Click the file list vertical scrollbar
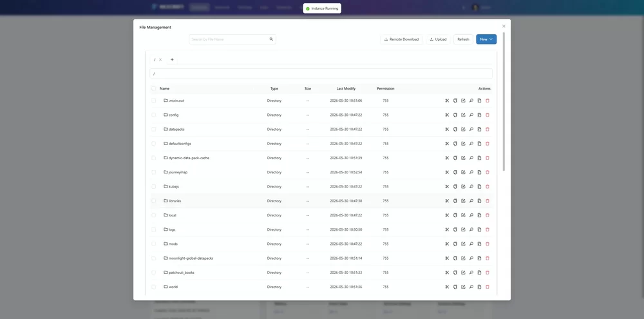644x319 pixels. pyautogui.click(x=504, y=102)
